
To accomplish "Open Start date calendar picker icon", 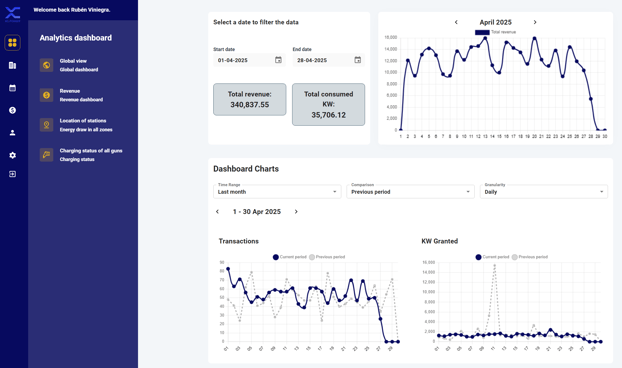I will [x=278, y=60].
